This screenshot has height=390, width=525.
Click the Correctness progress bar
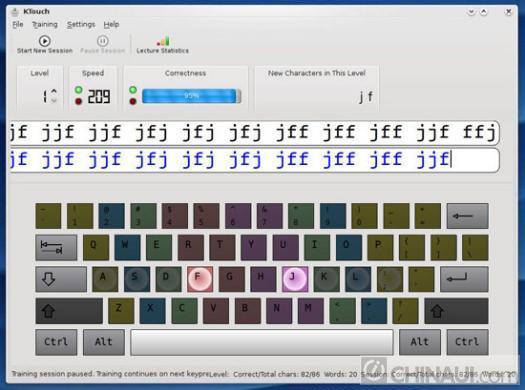(192, 96)
